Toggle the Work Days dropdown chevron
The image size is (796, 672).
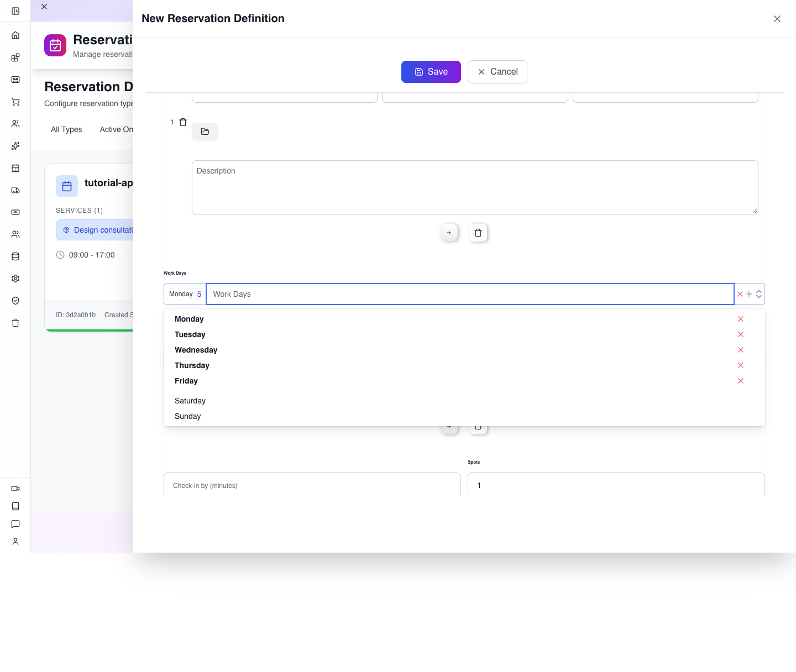click(x=759, y=294)
